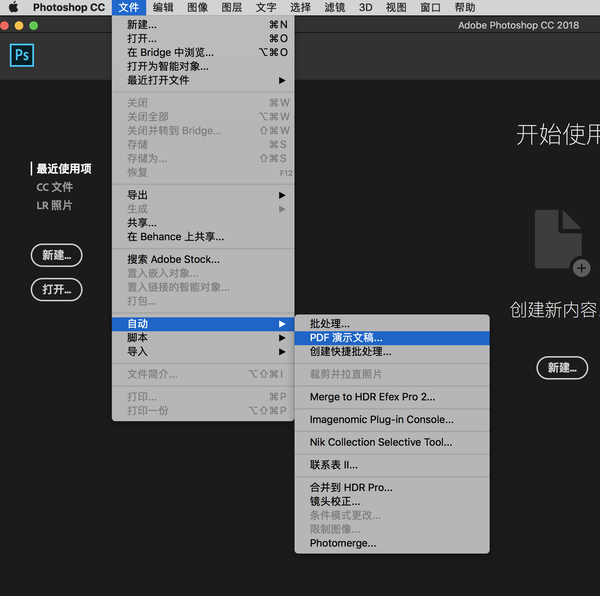Select 在 Bridge 中浏览...
The width and height of the screenshot is (600, 596).
point(203,52)
